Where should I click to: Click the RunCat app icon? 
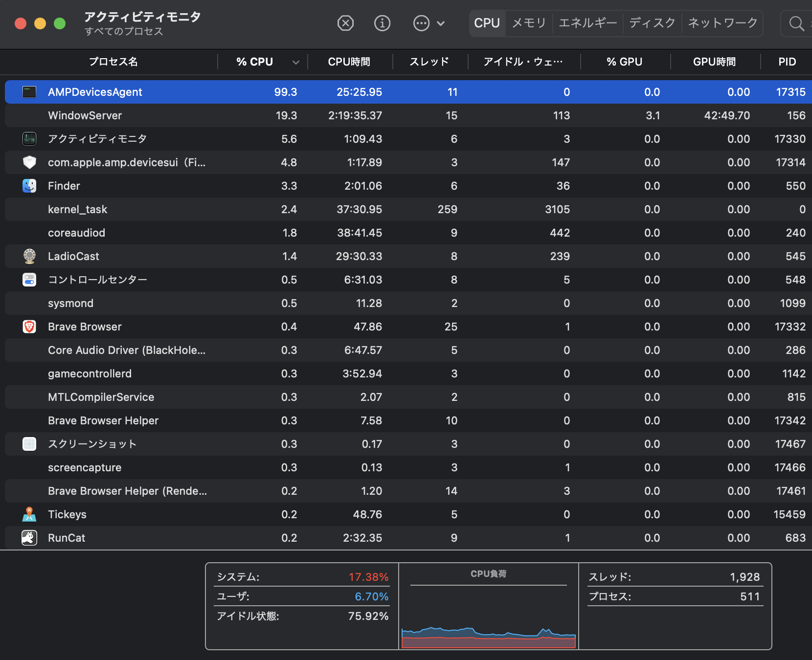click(x=29, y=538)
